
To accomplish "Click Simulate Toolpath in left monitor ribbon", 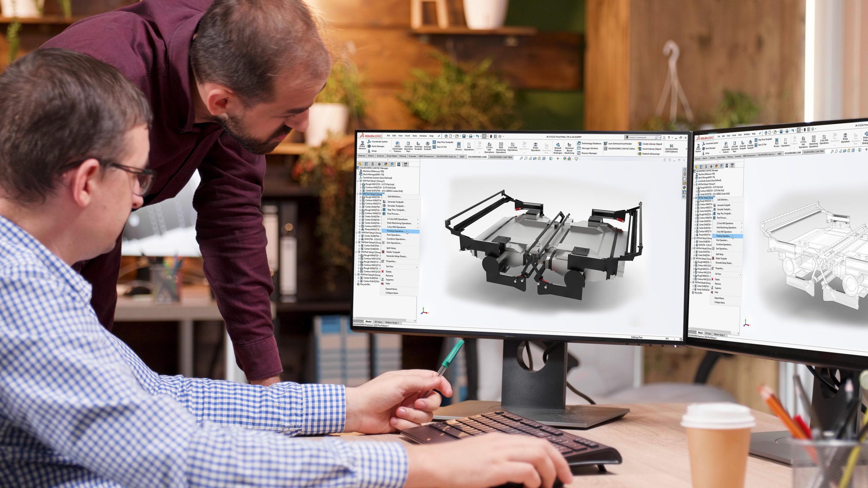I will [x=428, y=146].
